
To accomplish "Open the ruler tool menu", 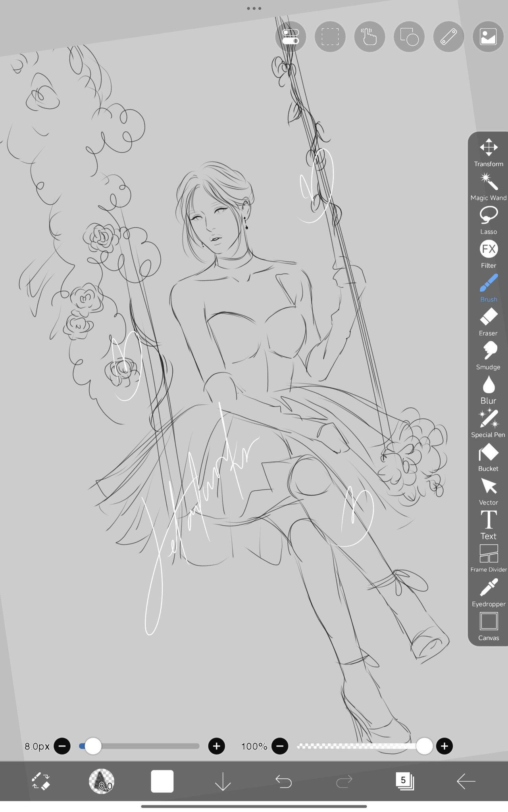I will tap(449, 37).
